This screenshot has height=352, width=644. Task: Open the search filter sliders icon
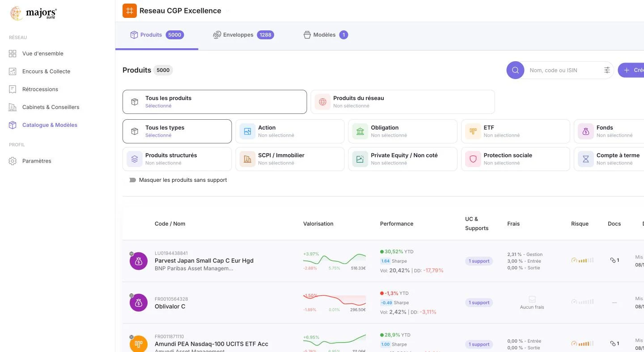click(607, 70)
